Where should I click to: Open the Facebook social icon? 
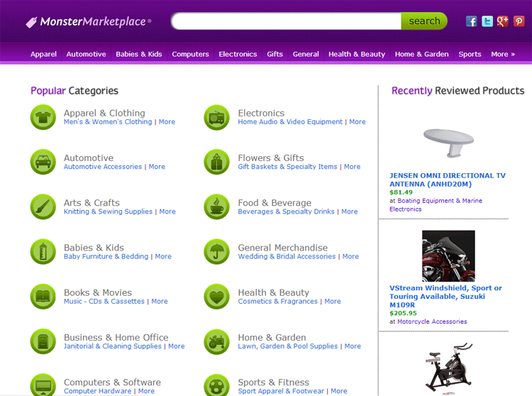(x=472, y=21)
